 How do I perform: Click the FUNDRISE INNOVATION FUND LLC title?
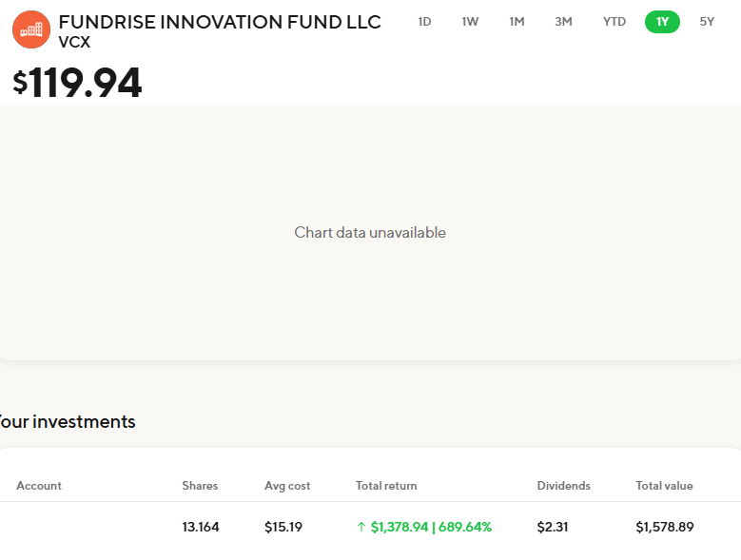[x=220, y=22]
